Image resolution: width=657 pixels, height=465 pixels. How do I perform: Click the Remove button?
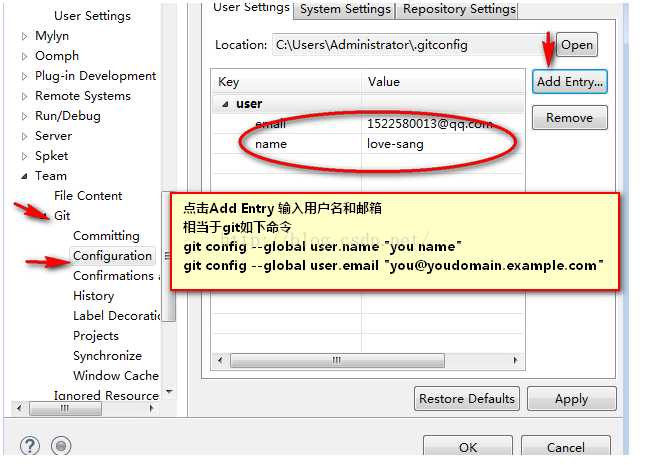569,118
